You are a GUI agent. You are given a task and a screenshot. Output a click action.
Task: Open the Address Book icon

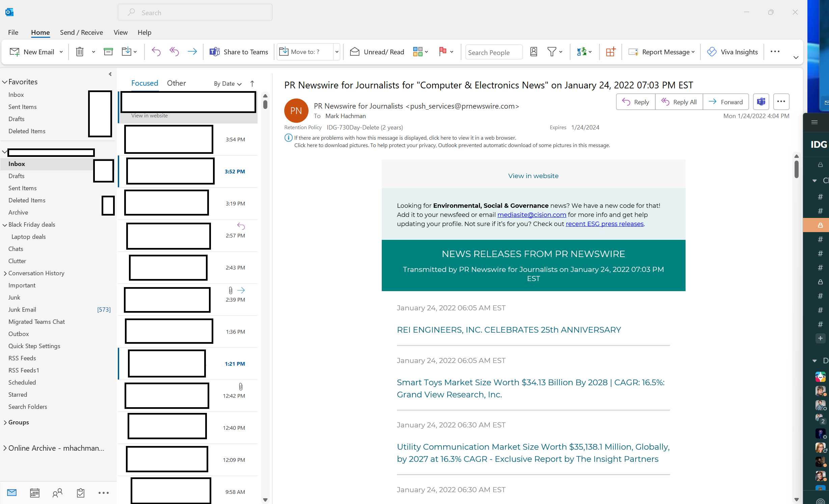[533, 52]
